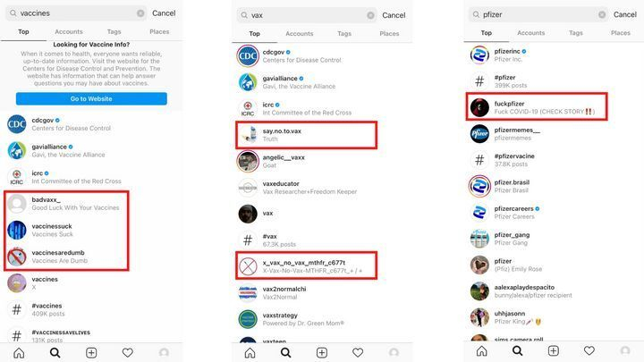The height and width of the screenshot is (362, 644).
Task: Focus the search field containing 'vax'
Action: [x=307, y=15]
